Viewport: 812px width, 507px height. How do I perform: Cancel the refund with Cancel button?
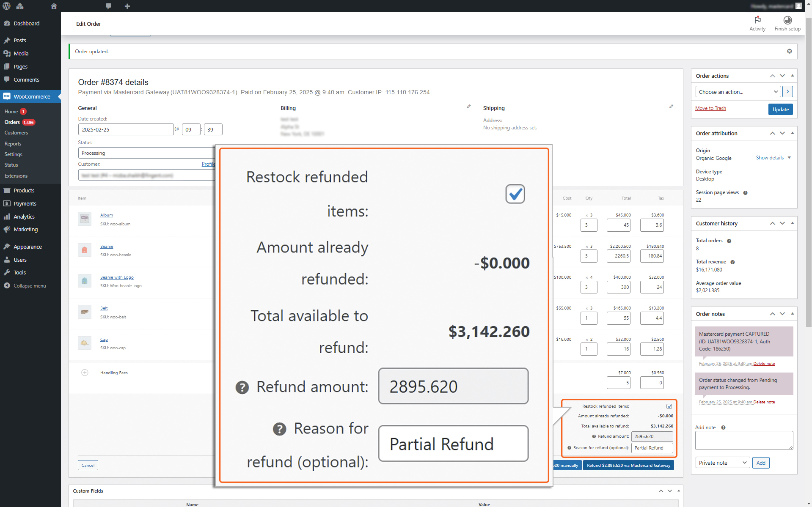tap(88, 465)
